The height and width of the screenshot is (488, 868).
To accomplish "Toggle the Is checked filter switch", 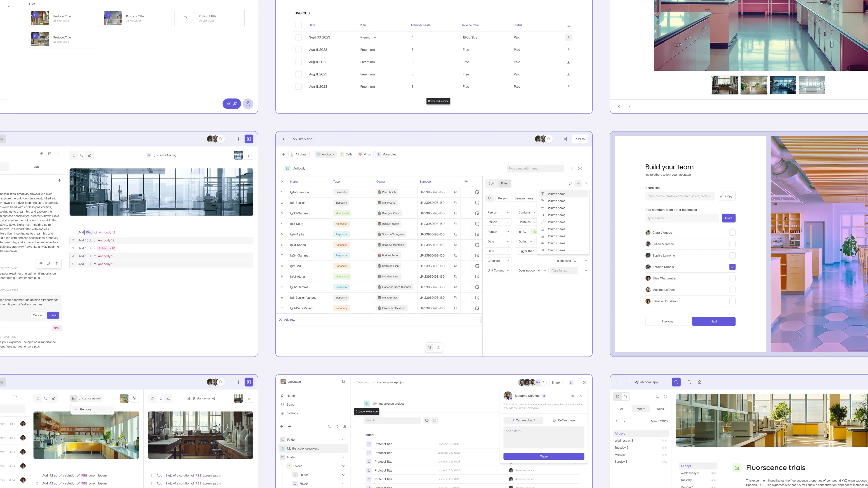I will point(566,261).
